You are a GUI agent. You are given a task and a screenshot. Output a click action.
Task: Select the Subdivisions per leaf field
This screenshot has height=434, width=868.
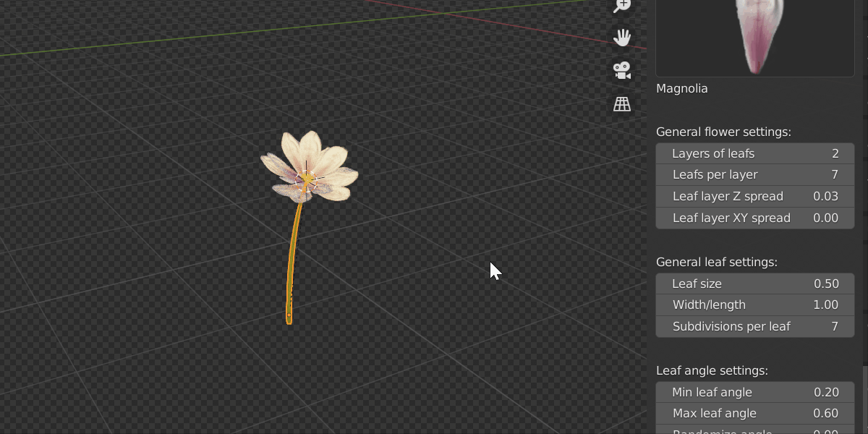click(754, 327)
